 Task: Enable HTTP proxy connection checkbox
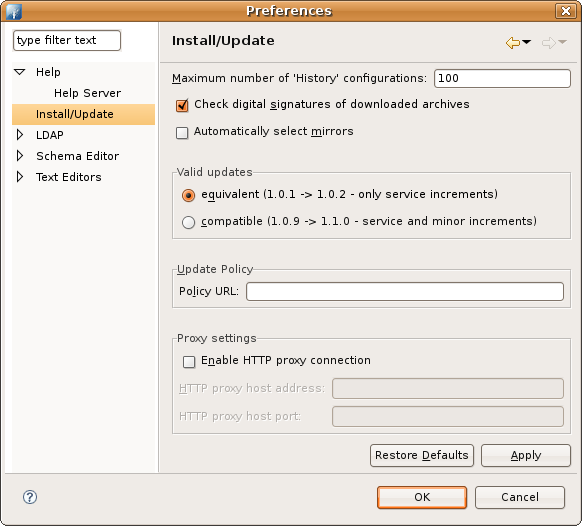(x=189, y=362)
